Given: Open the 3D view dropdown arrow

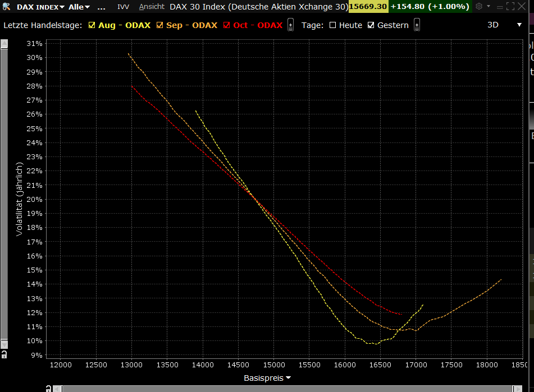Looking at the screenshot, I should (x=519, y=25).
